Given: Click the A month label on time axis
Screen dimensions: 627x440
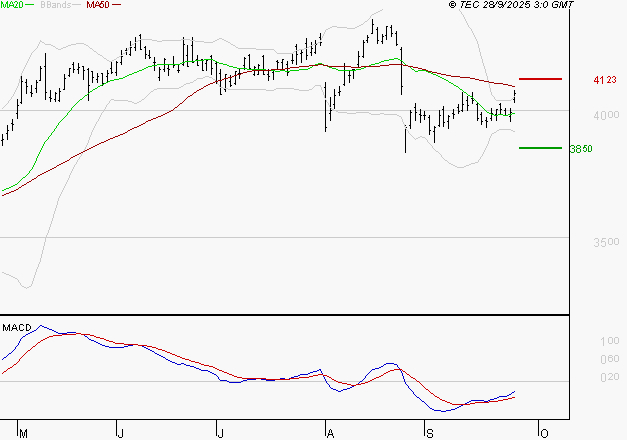Looking at the screenshot, I should pos(330,434).
